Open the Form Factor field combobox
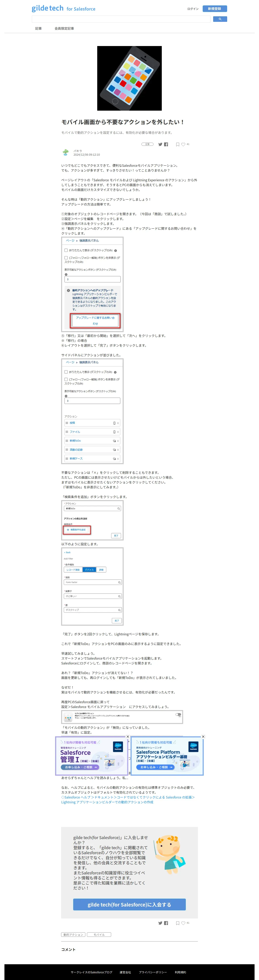259x980 pixels. [92, 582]
